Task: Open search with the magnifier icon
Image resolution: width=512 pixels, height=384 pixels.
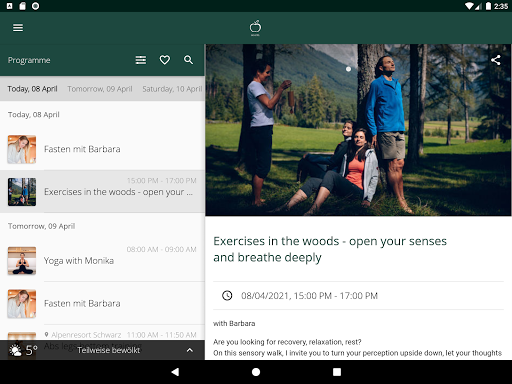Action: coord(188,60)
